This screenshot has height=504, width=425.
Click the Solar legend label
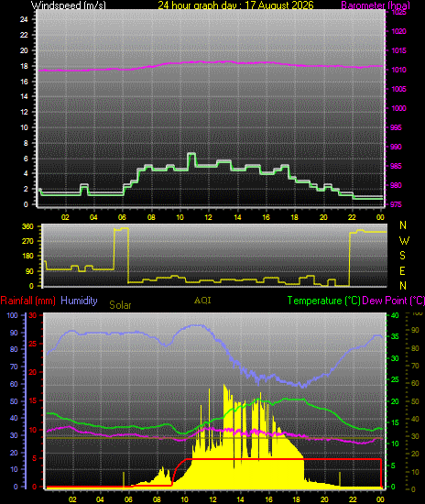coord(120,305)
